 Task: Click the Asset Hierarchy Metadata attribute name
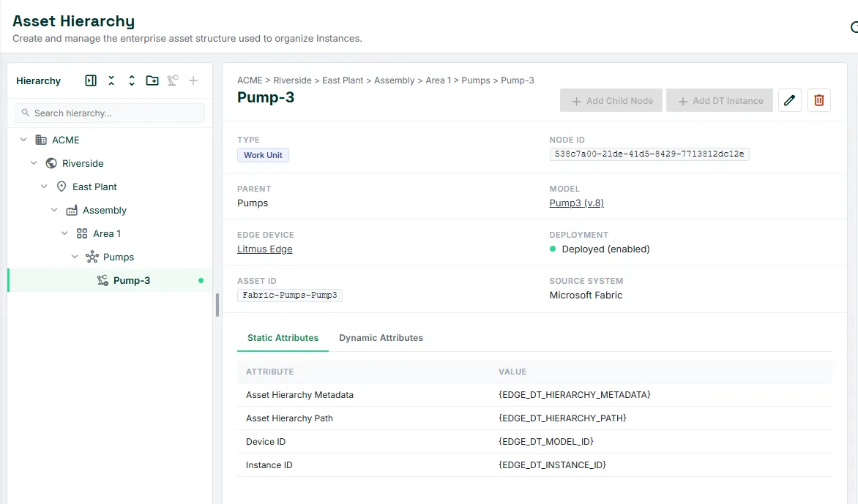[x=300, y=395]
